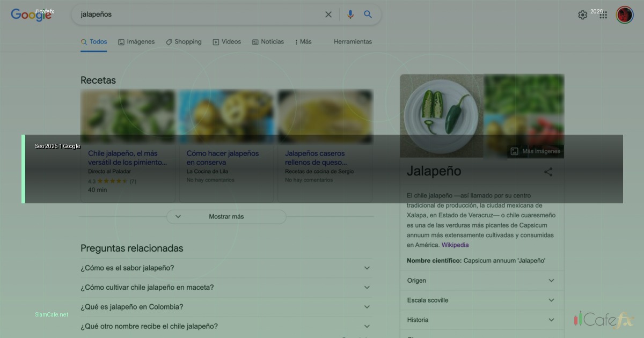Open Jalapeños caseros rellenos de queso recipe

(316, 158)
